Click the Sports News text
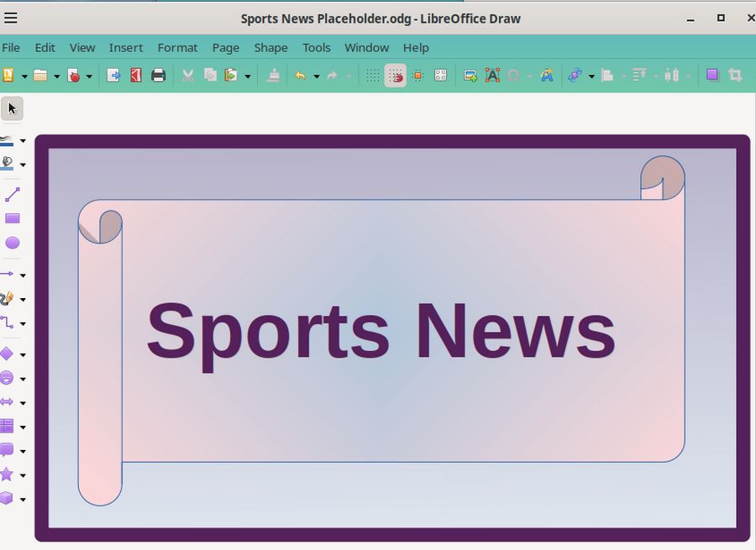Image resolution: width=756 pixels, height=550 pixels. pos(381,332)
